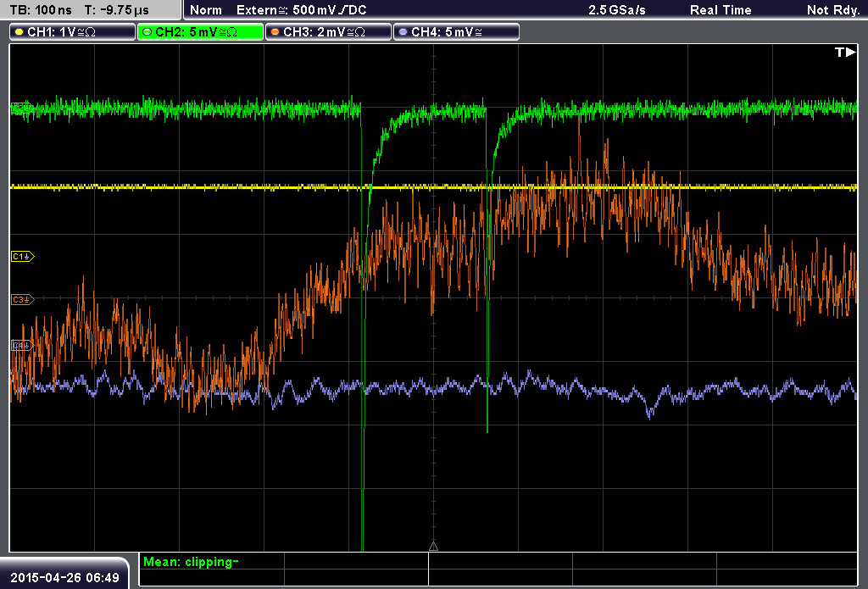
Task: Click the Real Time acquisition label
Action: [721, 10]
